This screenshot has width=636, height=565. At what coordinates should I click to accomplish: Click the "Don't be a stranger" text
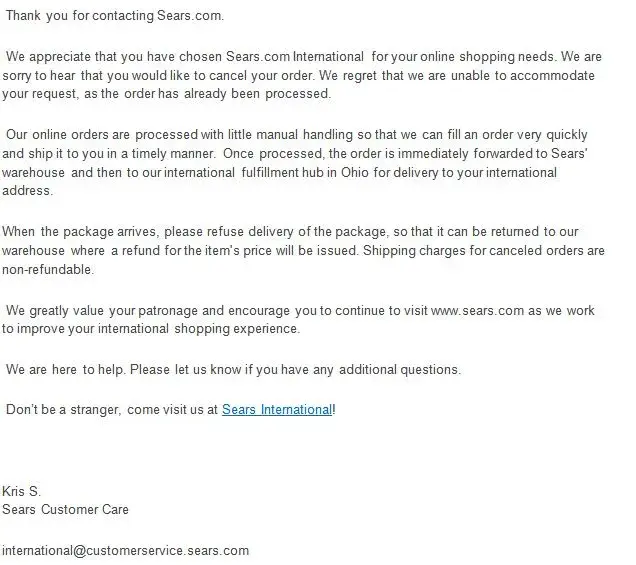point(62,409)
